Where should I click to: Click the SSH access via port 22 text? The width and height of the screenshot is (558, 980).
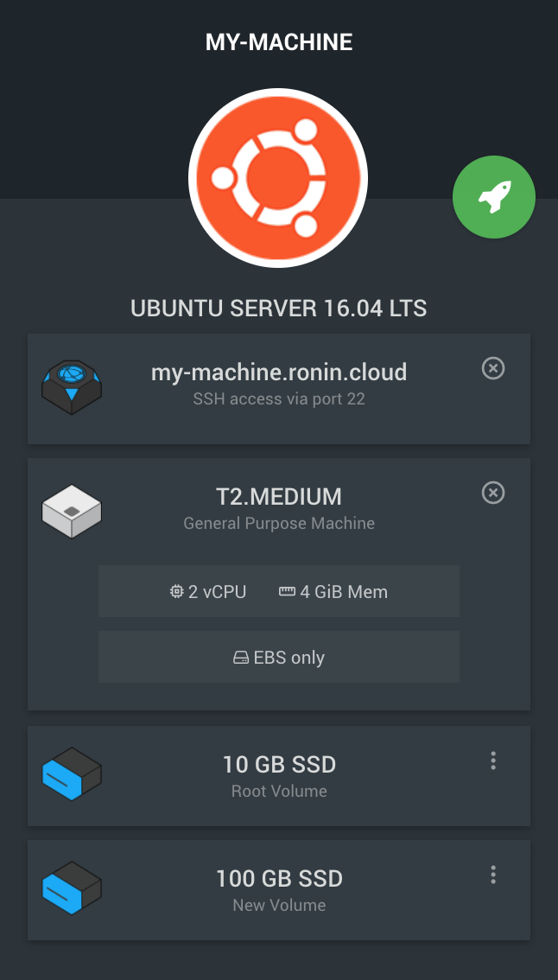pos(279,398)
